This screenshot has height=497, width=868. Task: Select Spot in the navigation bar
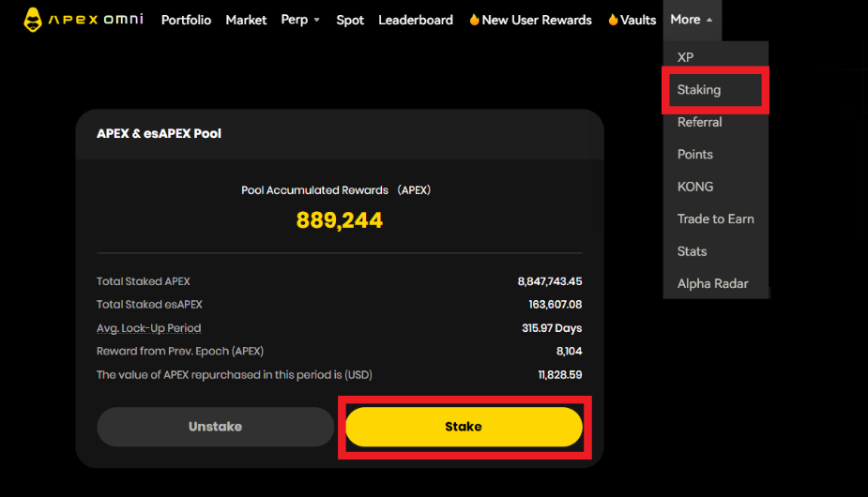(350, 20)
